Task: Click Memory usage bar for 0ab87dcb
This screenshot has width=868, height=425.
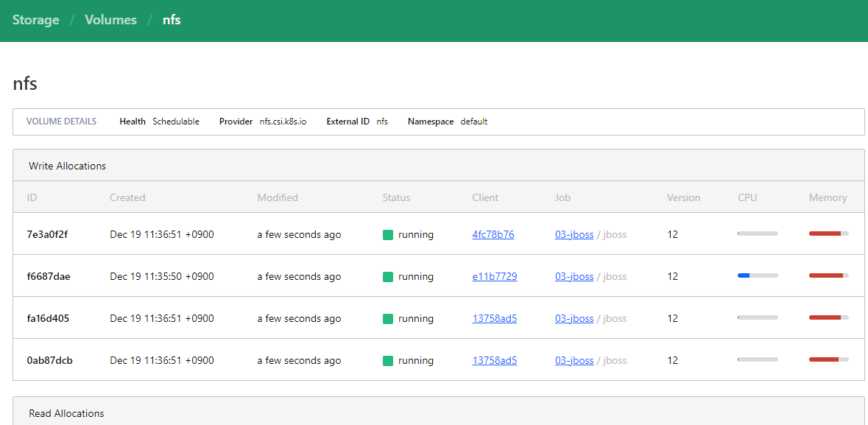Action: pyautogui.click(x=828, y=359)
